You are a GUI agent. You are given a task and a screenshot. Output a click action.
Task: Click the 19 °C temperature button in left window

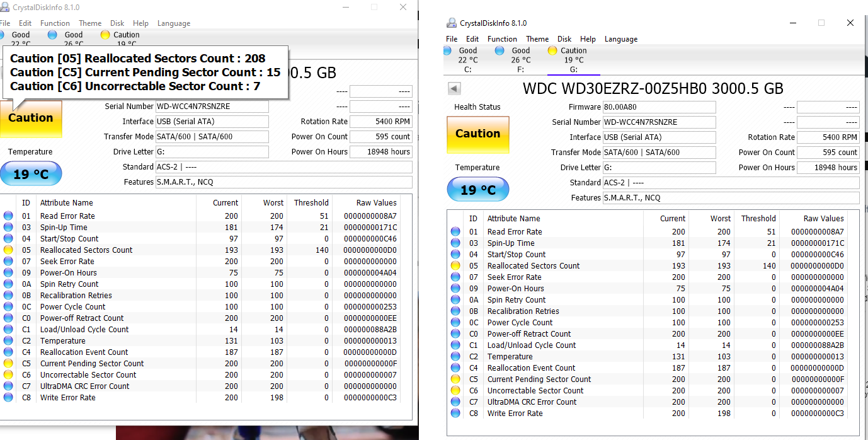pos(31,174)
